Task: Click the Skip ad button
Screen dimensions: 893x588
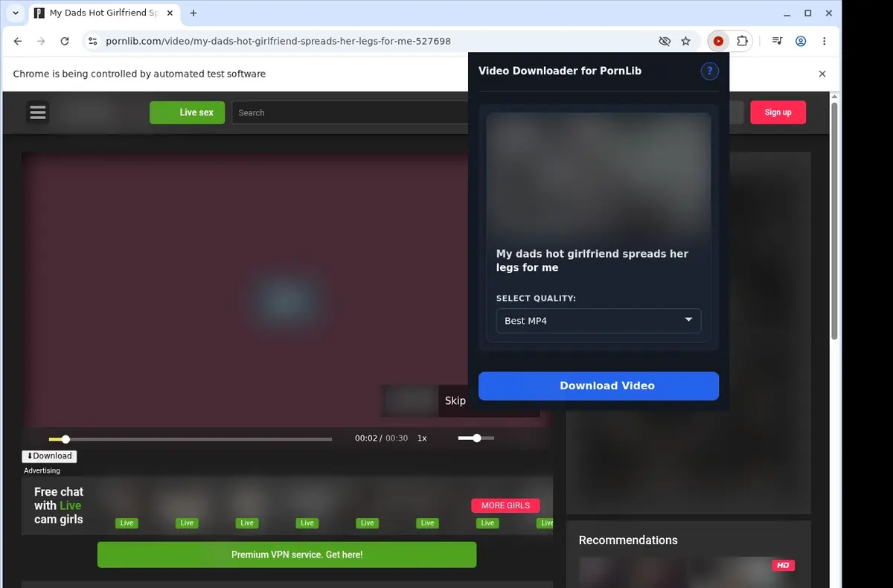Action: pos(455,400)
